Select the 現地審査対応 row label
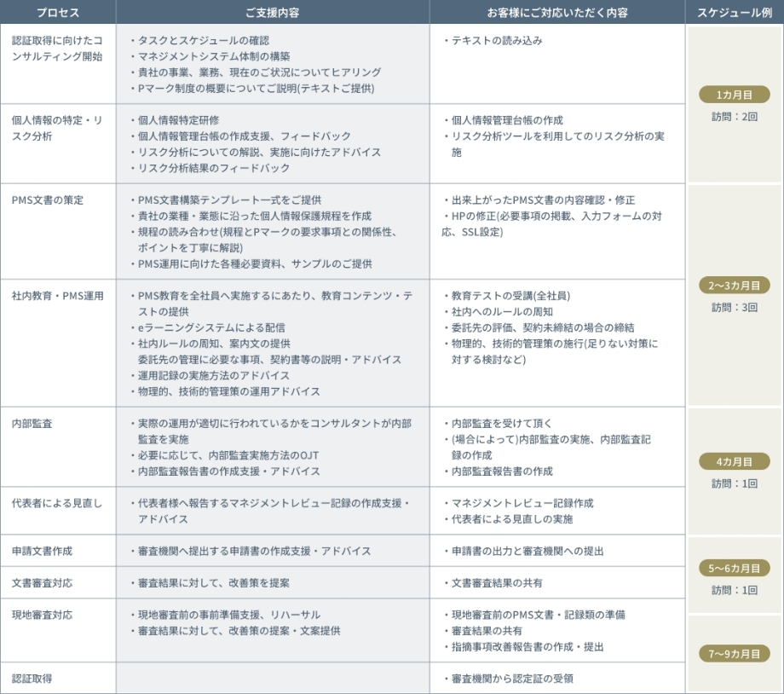Screen dimensions: 784x694 (x=42, y=615)
